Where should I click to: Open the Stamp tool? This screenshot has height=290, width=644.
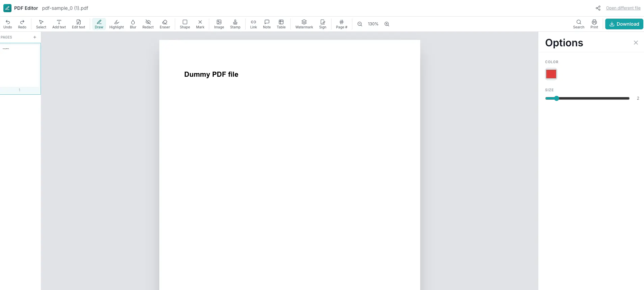pyautogui.click(x=235, y=24)
